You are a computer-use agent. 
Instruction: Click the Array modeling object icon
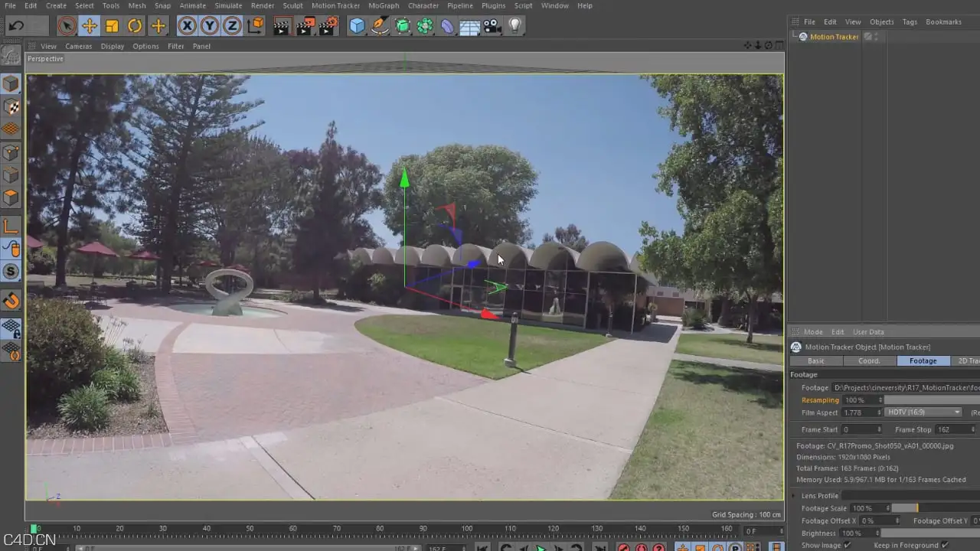[425, 26]
